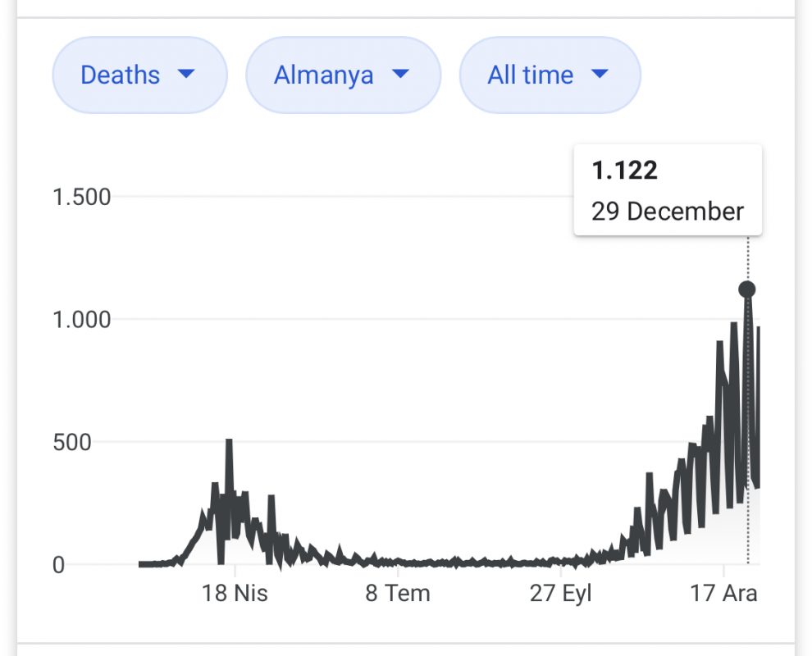The height and width of the screenshot is (656, 812).
Task: Select the 8 Tem x-axis label
Action: (398, 593)
